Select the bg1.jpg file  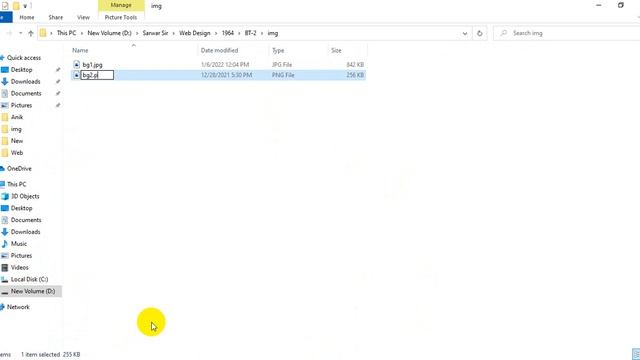pos(92,64)
